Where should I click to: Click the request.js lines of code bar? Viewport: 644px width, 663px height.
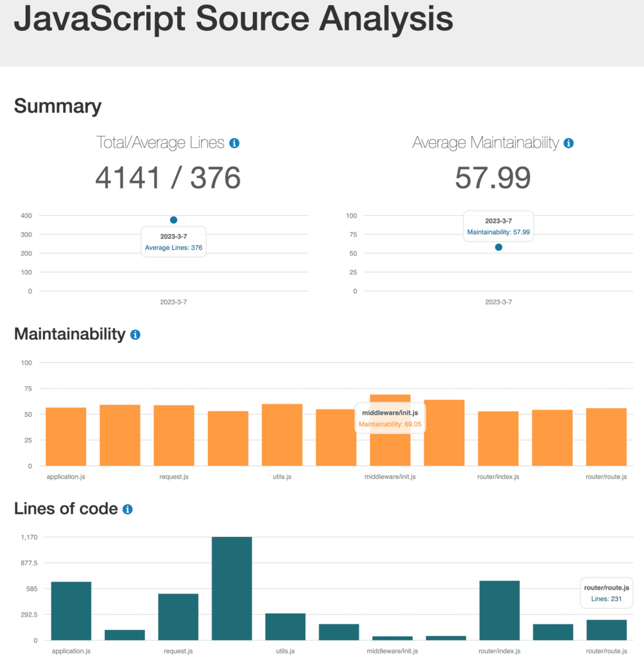(x=178, y=618)
